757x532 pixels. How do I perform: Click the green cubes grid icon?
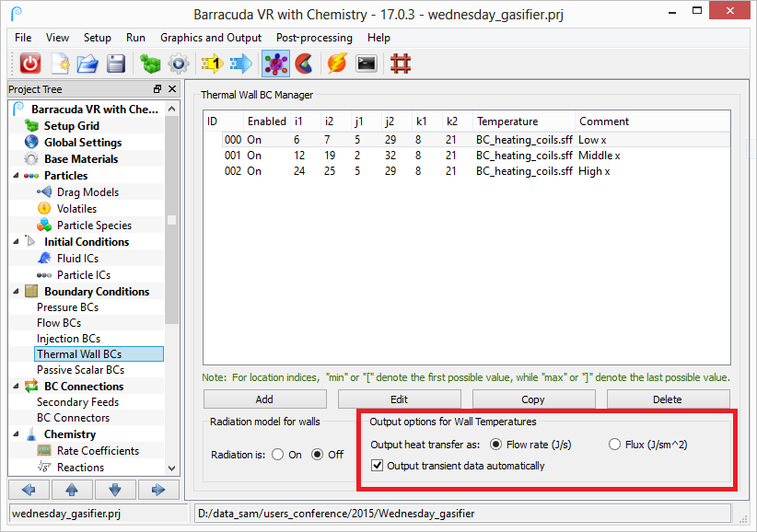149,64
